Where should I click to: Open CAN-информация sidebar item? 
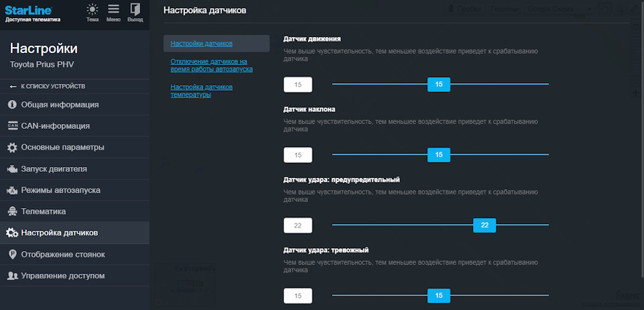coord(74,126)
